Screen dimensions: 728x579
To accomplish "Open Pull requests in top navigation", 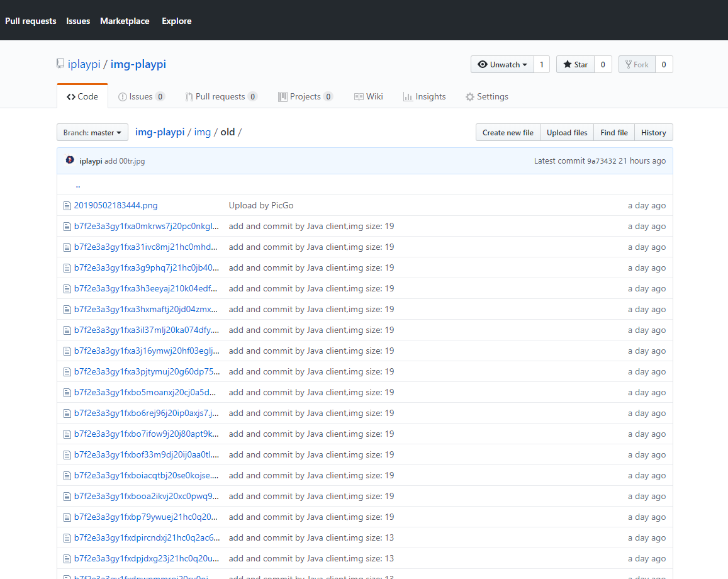I will 31,21.
